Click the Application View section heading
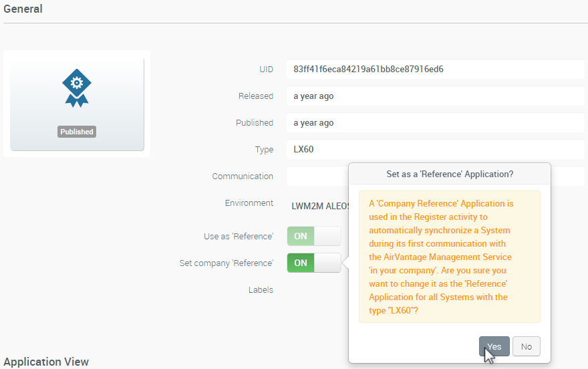Screen dimensions: 588x369 tap(46, 362)
